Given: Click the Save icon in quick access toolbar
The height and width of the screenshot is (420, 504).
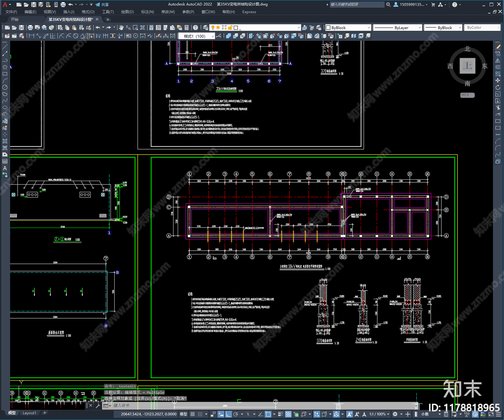Looking at the screenshot, I should pyautogui.click(x=33, y=4).
